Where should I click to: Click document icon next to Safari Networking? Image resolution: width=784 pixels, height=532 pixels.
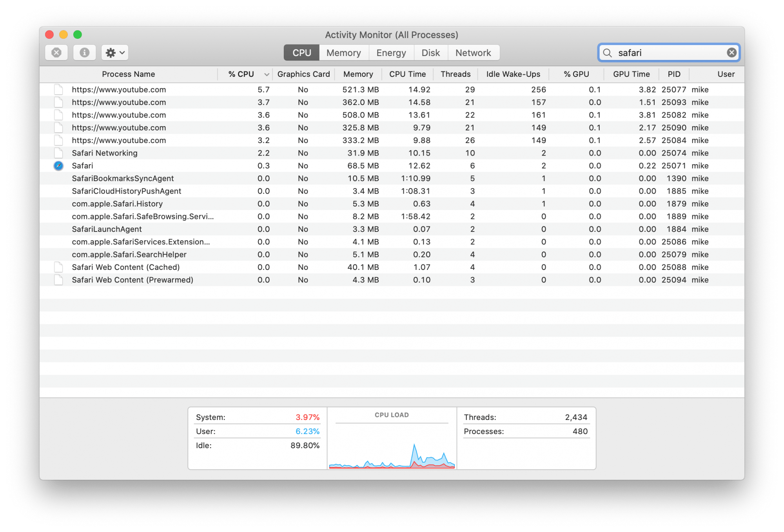point(58,153)
